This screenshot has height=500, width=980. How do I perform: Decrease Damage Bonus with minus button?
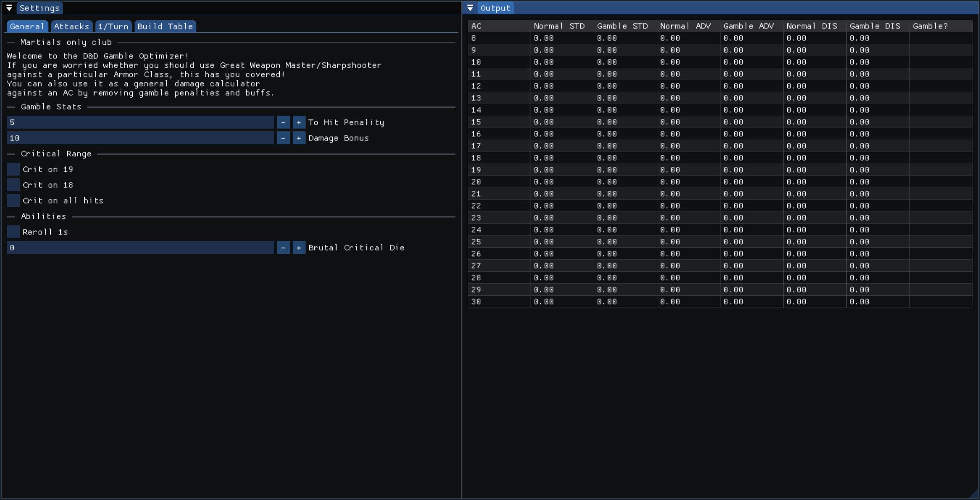point(283,138)
